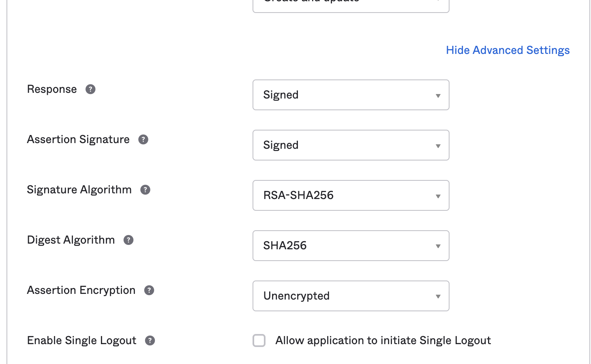The height and width of the screenshot is (364, 591).
Task: View Assertion Encryption help tooltip icon
Action: (149, 290)
